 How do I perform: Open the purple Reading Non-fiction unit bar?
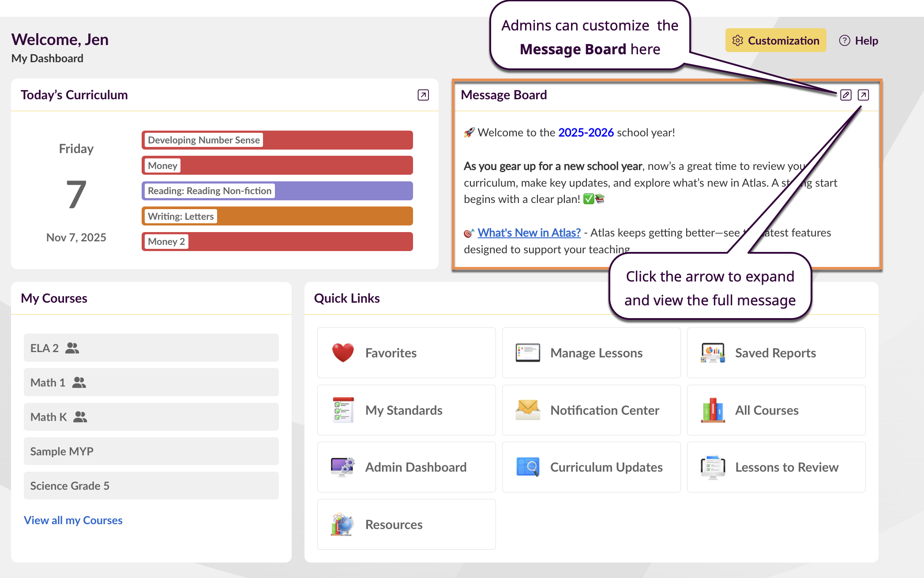(x=277, y=191)
